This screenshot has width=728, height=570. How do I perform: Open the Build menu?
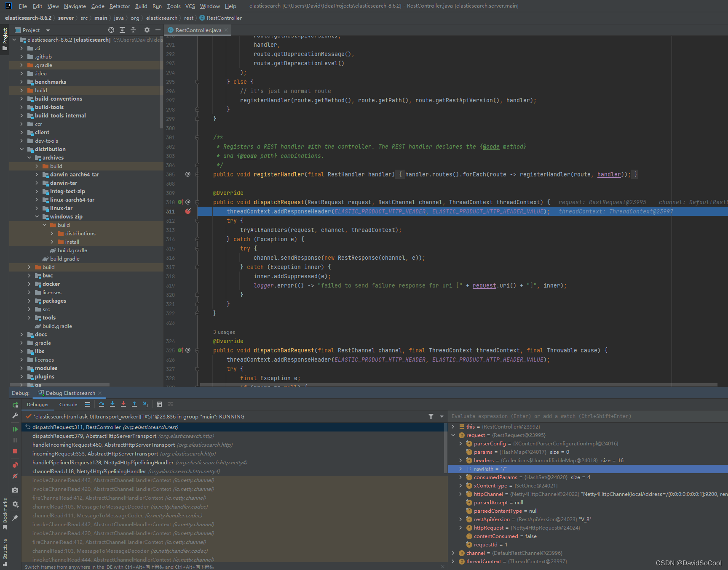click(141, 6)
